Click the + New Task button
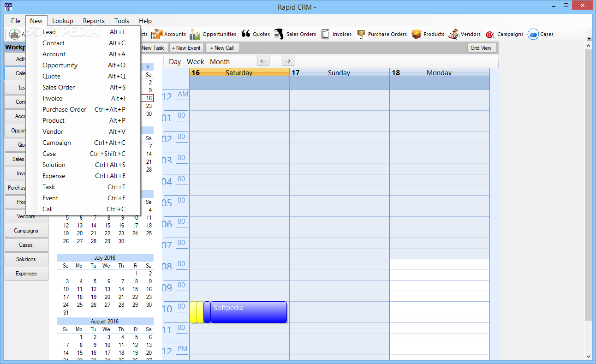The width and height of the screenshot is (596, 364). (x=154, y=48)
